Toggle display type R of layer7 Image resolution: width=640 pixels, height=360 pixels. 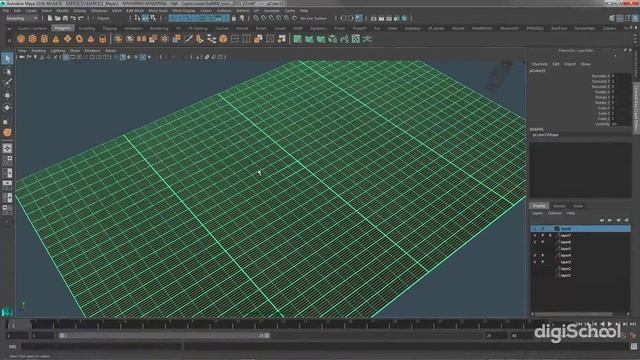click(x=550, y=236)
